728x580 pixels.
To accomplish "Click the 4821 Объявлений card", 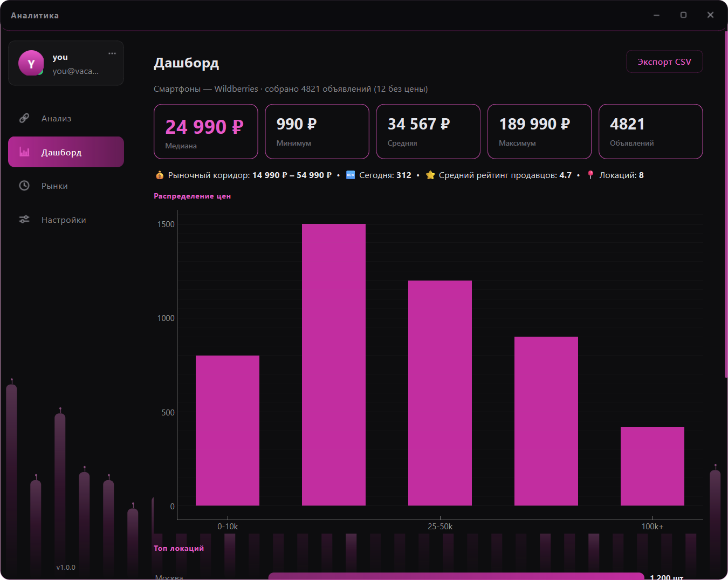I will (x=651, y=132).
